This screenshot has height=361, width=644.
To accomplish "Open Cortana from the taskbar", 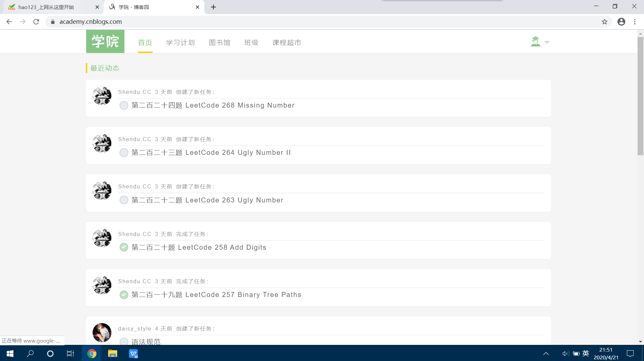I will pos(50,353).
